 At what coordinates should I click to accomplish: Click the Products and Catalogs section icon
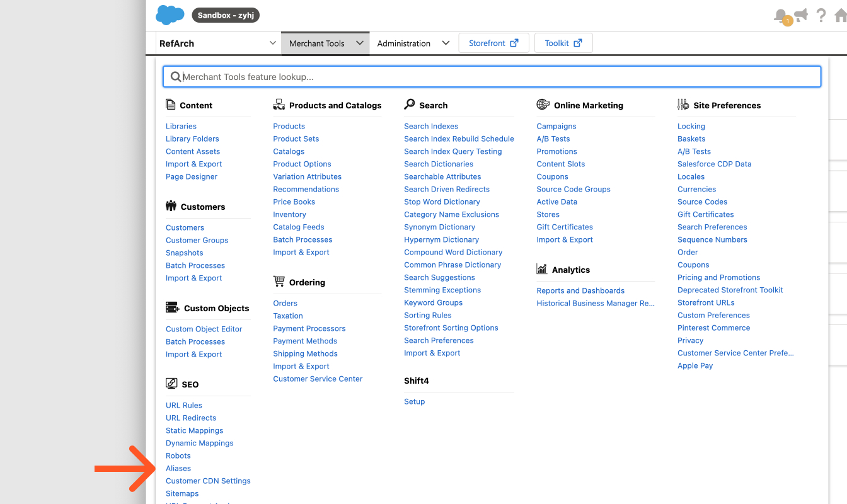[x=279, y=105]
